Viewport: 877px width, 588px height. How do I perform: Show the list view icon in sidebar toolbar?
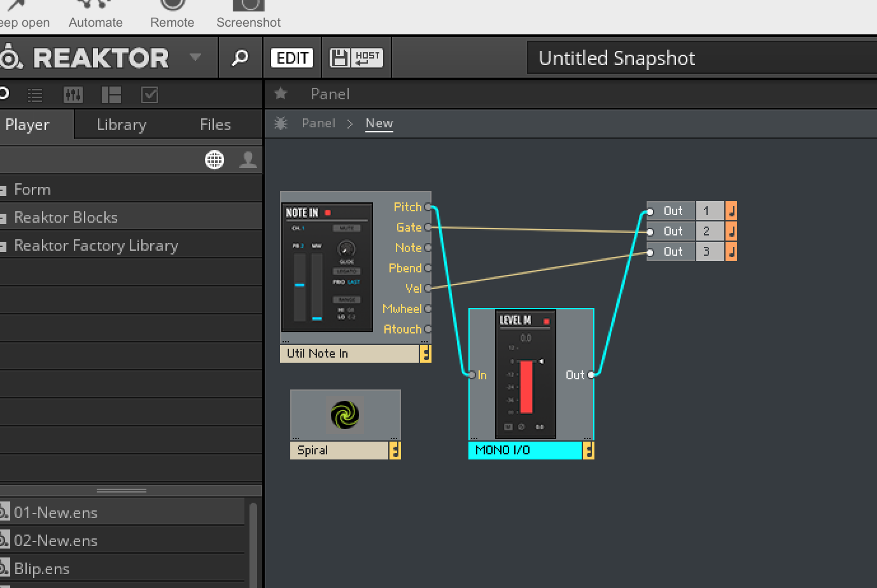pyautogui.click(x=35, y=95)
